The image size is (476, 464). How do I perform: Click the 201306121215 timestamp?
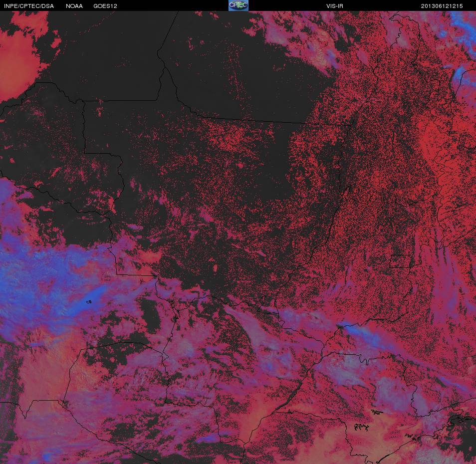(x=442, y=6)
